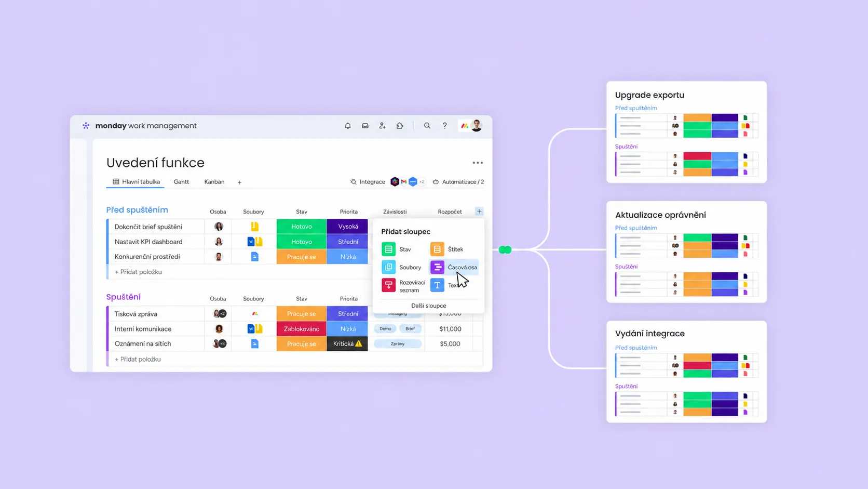Collapse the Spuštění group heading
Image resolution: width=868 pixels, height=489 pixels.
point(124,297)
